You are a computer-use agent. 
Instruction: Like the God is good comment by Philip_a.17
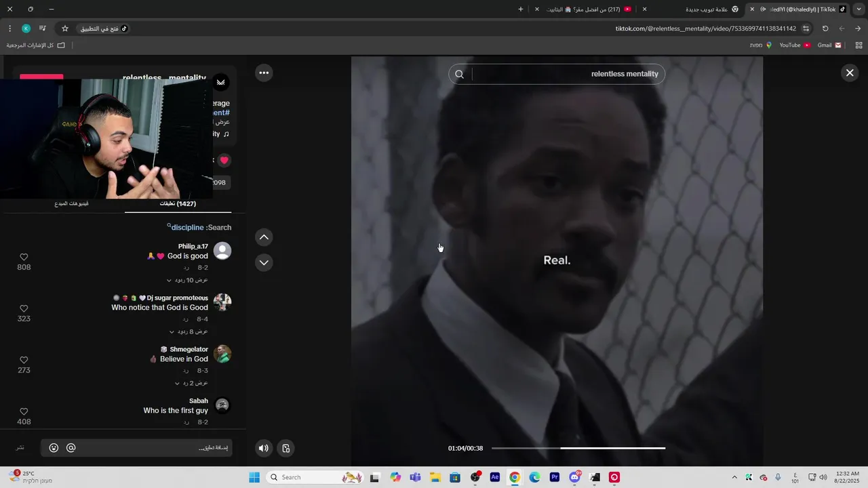24,257
